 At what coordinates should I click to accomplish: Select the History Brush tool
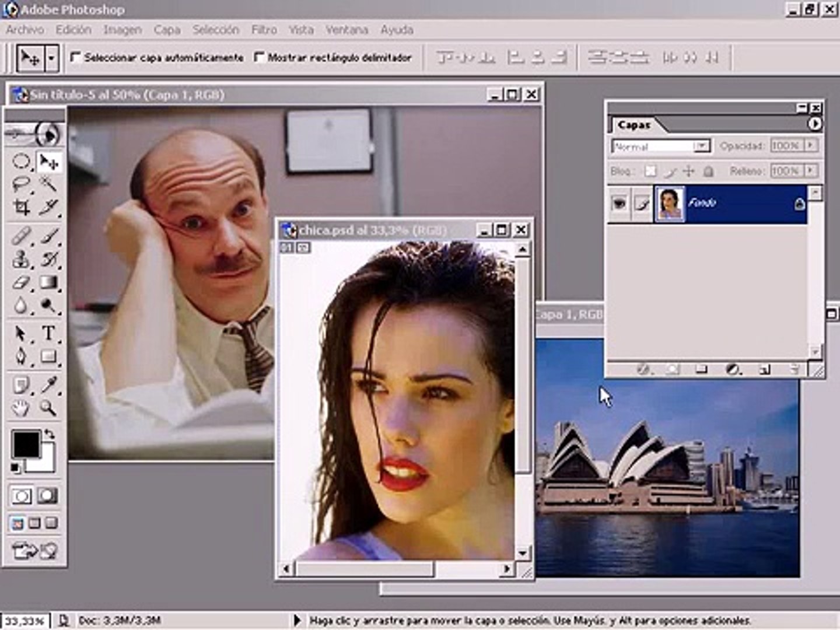[48, 259]
